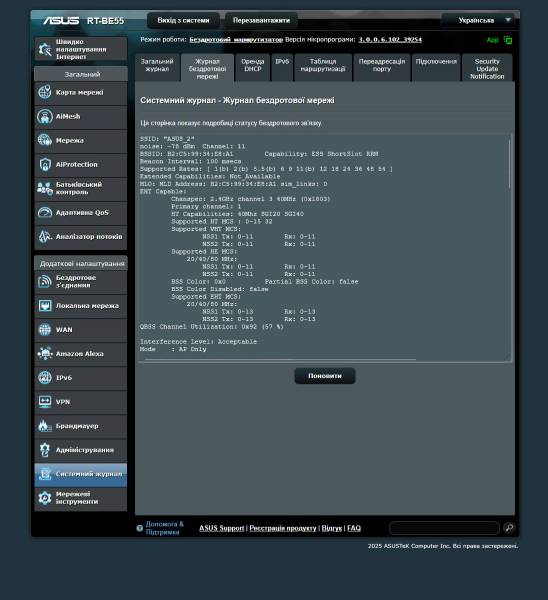This screenshot has height=600, width=548.
Task: Open the Адміністрування menu item label
Action: click(x=85, y=450)
